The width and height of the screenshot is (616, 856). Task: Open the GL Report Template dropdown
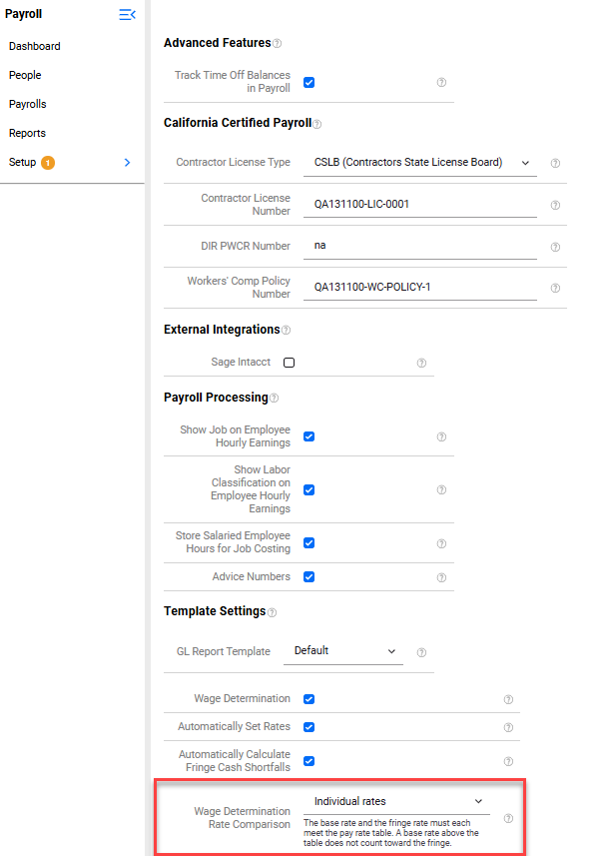pos(343,651)
